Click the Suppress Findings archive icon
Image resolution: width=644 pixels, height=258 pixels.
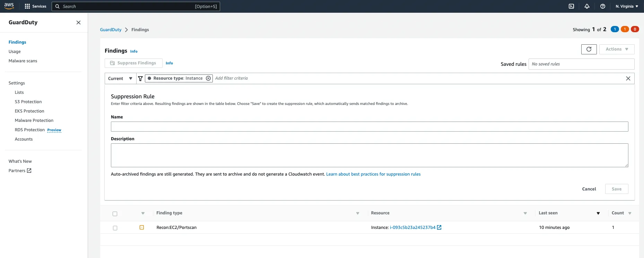(112, 63)
